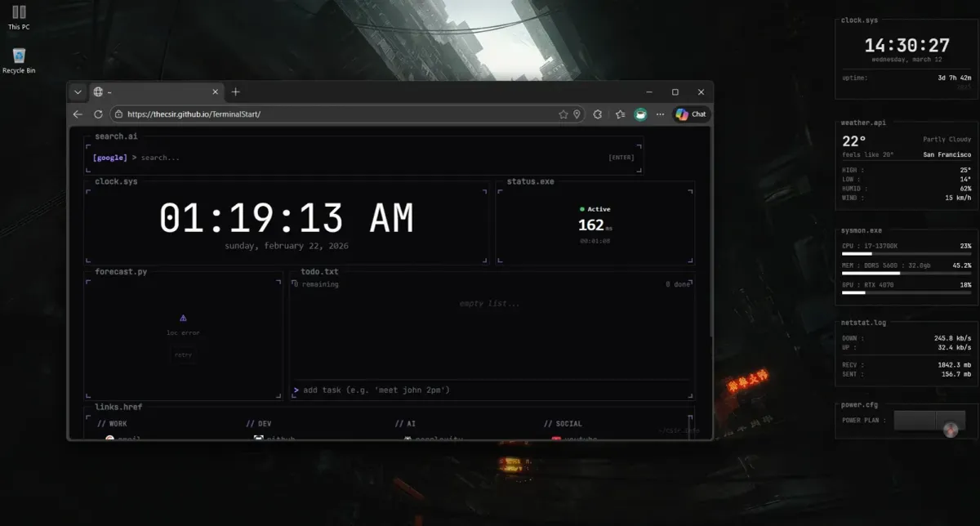Open the tab actions dropdown chevron
Image resolution: width=980 pixels, height=526 pixels.
point(78,91)
